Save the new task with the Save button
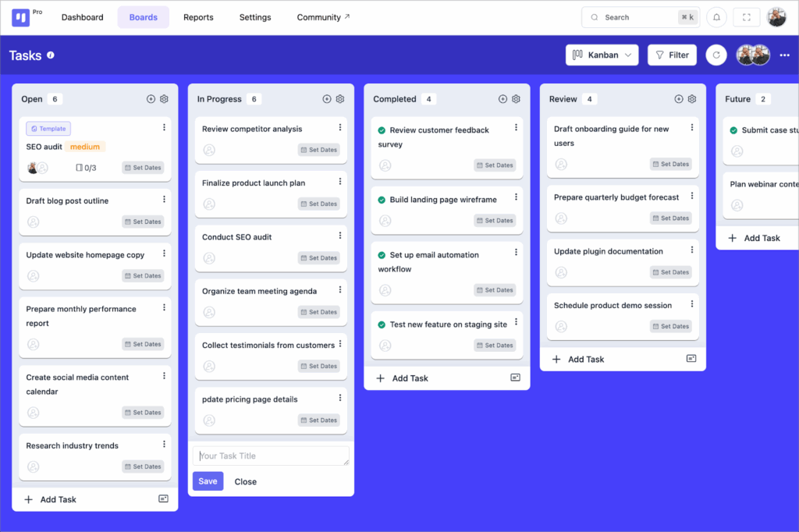The width and height of the screenshot is (799, 532). coord(207,481)
